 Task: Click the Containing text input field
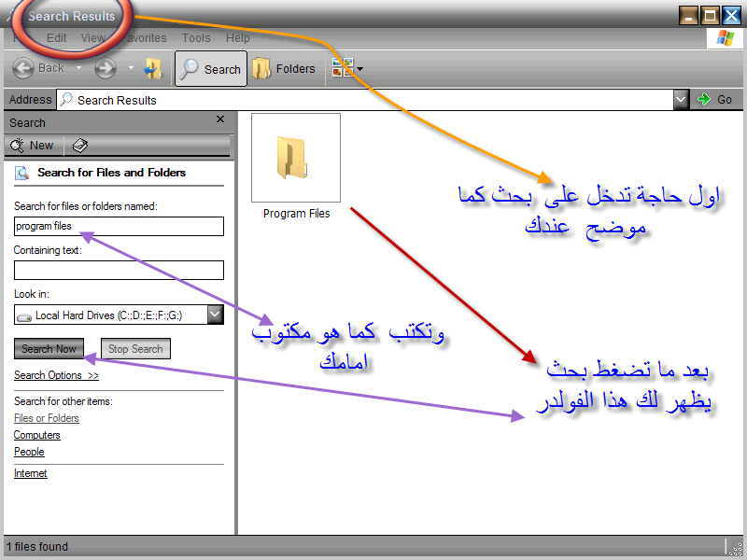point(119,271)
